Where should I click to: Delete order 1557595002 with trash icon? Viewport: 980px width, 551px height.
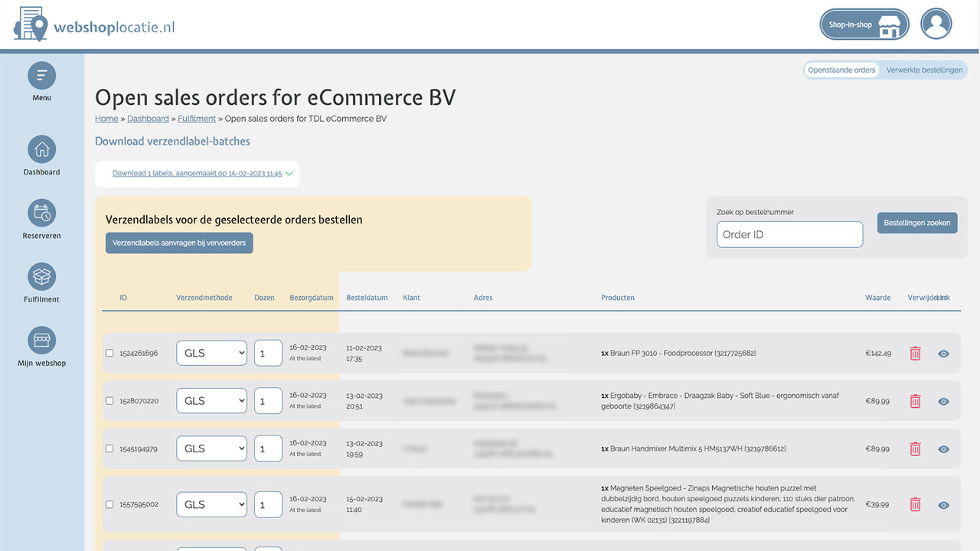point(915,504)
